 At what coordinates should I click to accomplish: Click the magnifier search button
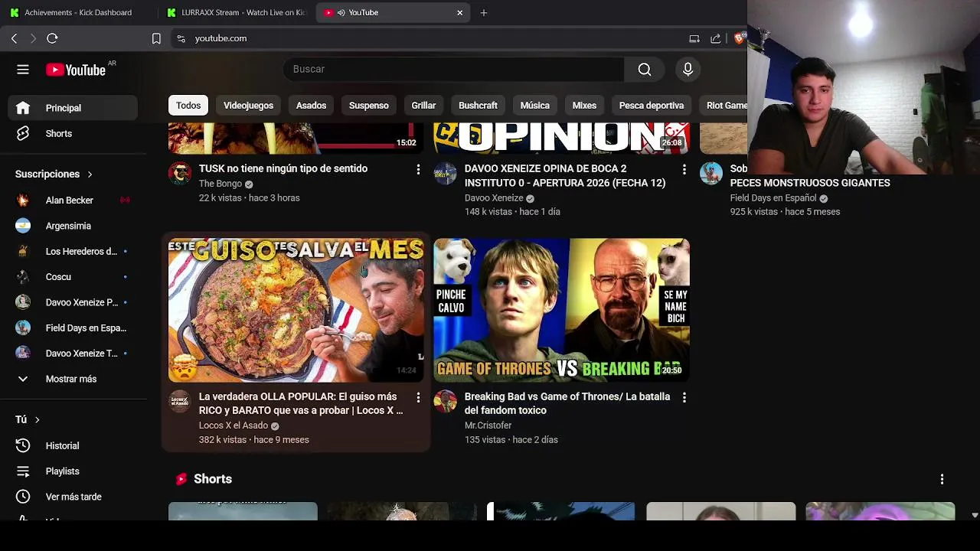point(645,70)
